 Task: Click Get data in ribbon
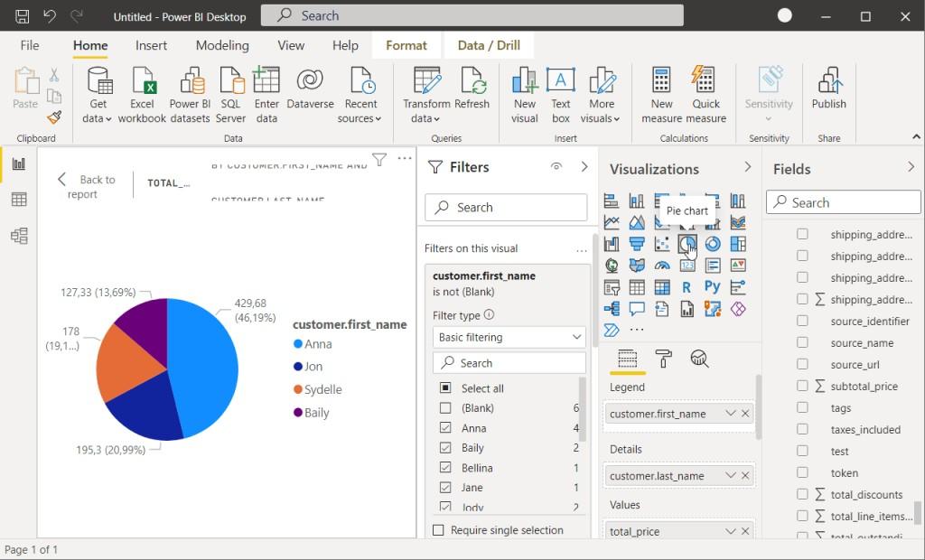(x=98, y=95)
